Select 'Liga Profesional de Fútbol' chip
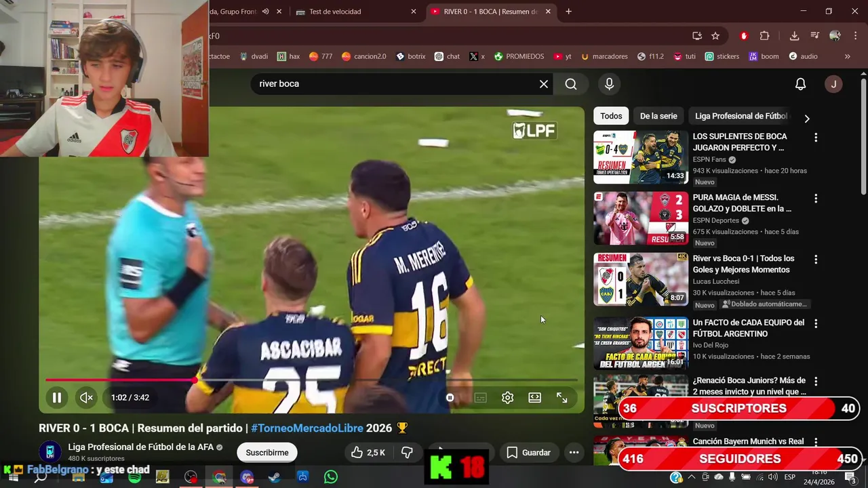This screenshot has height=488, width=868. [x=741, y=116]
